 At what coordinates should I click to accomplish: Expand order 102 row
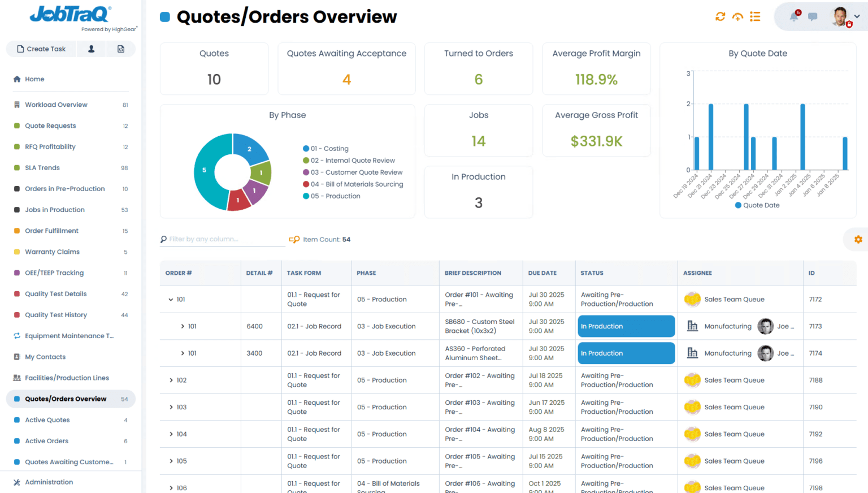point(171,380)
